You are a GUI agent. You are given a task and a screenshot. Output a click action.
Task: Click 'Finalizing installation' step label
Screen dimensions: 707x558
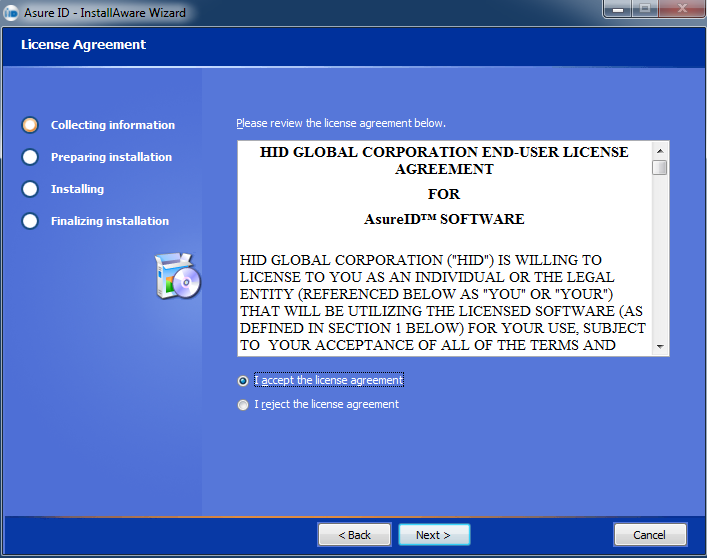[x=110, y=221]
